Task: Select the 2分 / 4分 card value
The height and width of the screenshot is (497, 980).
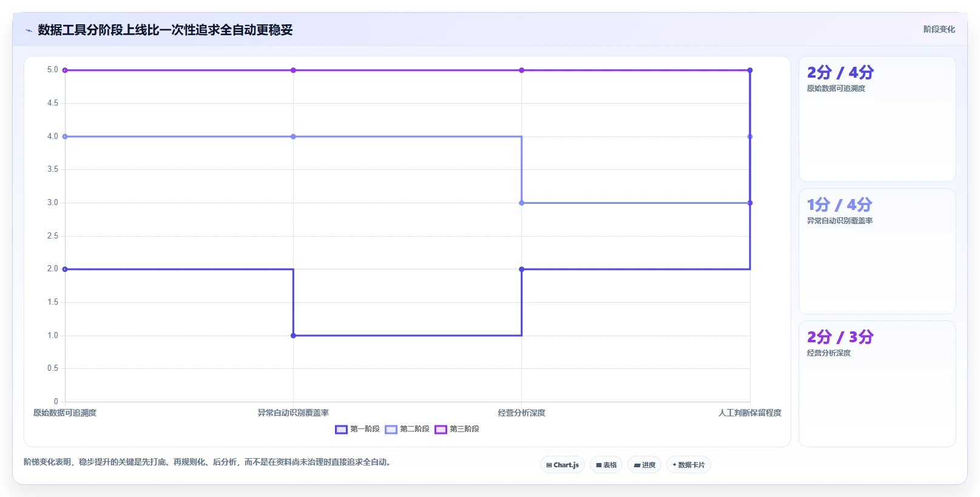Action: click(840, 73)
